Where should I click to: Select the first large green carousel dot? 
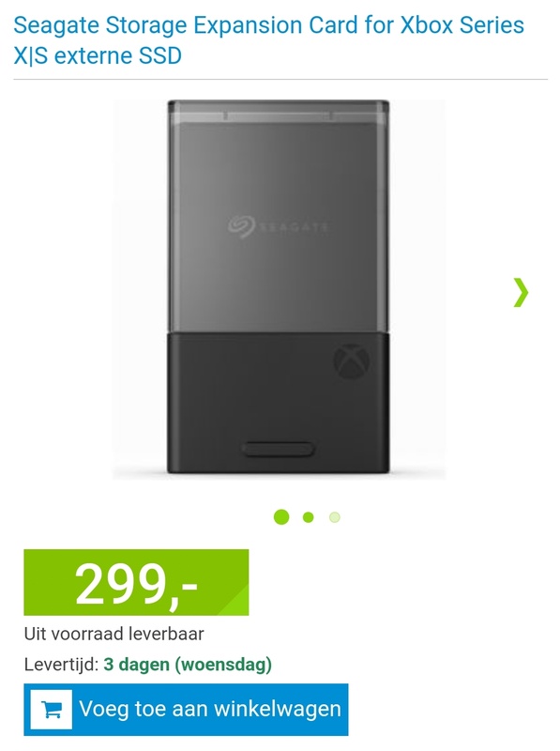click(281, 517)
